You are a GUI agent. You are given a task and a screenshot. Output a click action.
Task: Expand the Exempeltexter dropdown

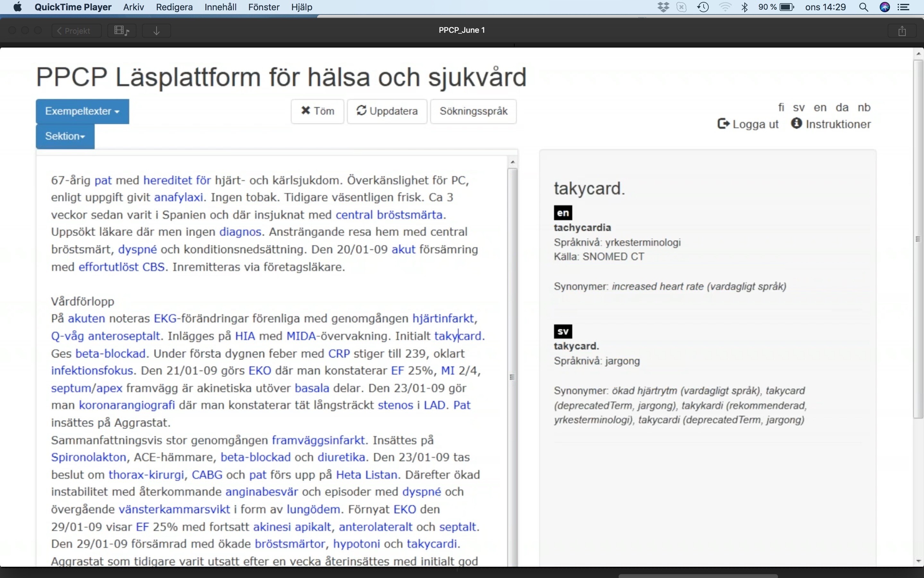(x=82, y=111)
